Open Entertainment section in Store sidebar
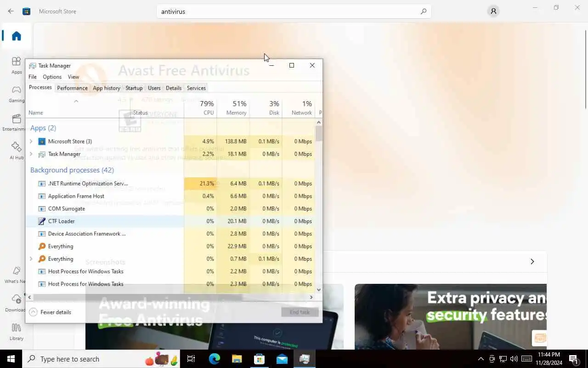The image size is (588, 368). click(17, 122)
